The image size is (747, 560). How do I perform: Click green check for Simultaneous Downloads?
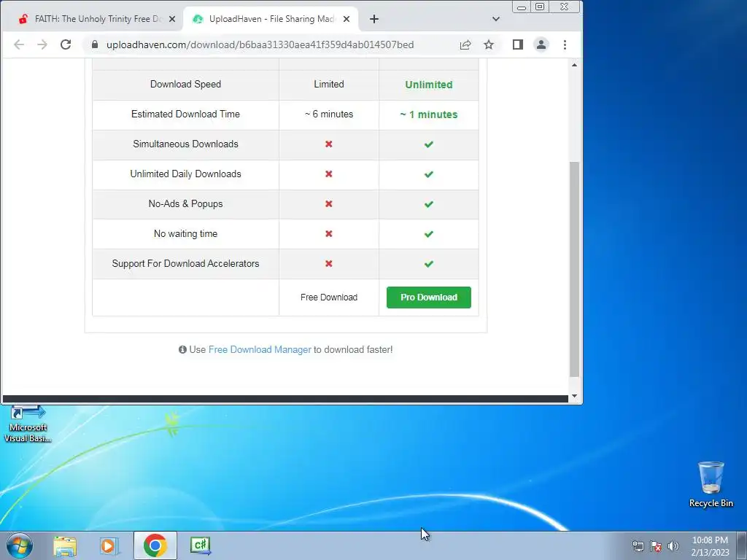click(x=429, y=144)
